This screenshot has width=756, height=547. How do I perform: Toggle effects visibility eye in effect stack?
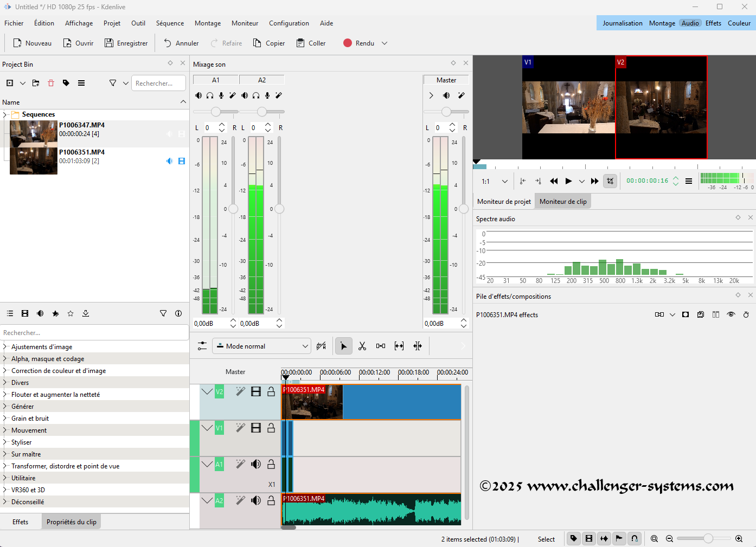tap(731, 314)
